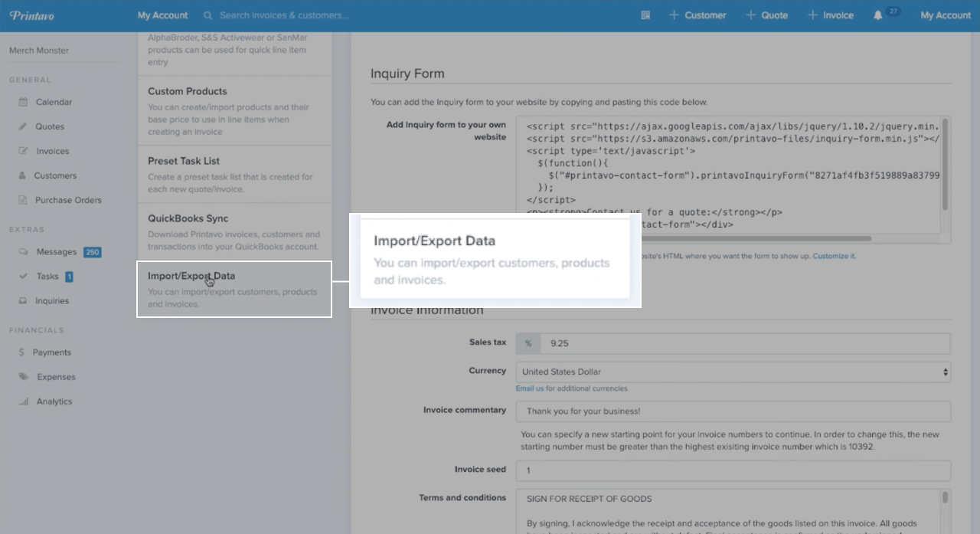Open Custom Products settings section
980x534 pixels.
point(234,110)
